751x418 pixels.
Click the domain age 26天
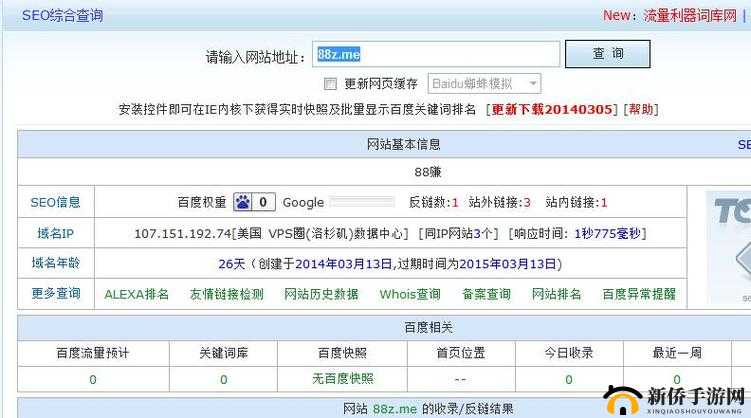232,264
